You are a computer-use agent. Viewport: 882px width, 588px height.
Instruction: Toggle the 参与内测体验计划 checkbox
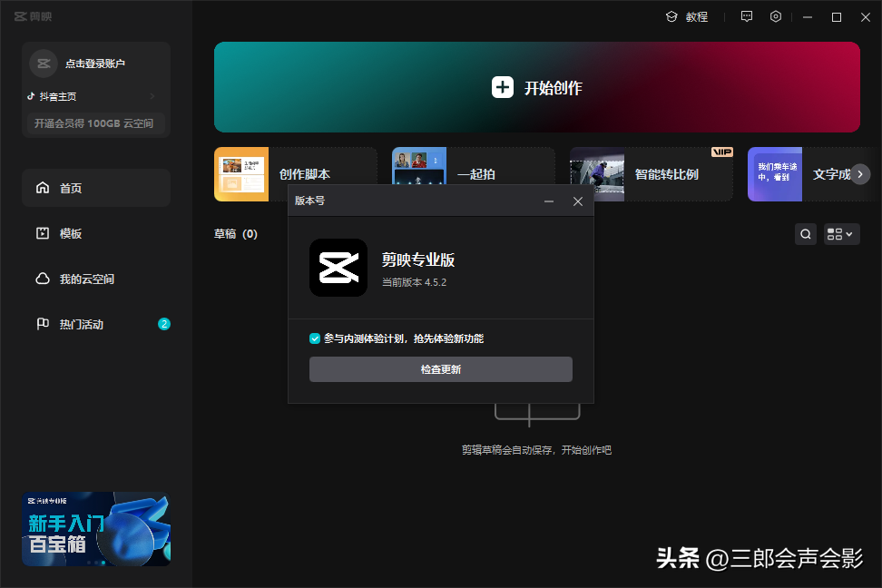pyautogui.click(x=315, y=338)
